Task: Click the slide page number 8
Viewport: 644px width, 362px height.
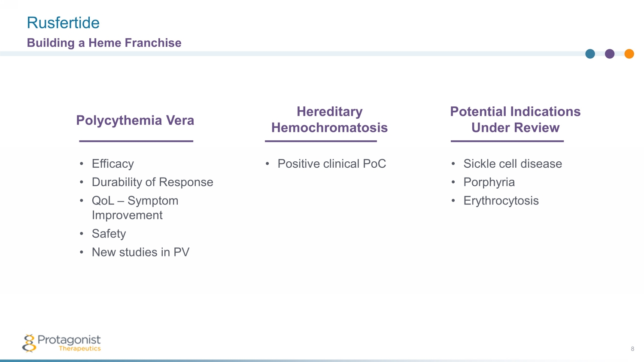Action: [632, 349]
